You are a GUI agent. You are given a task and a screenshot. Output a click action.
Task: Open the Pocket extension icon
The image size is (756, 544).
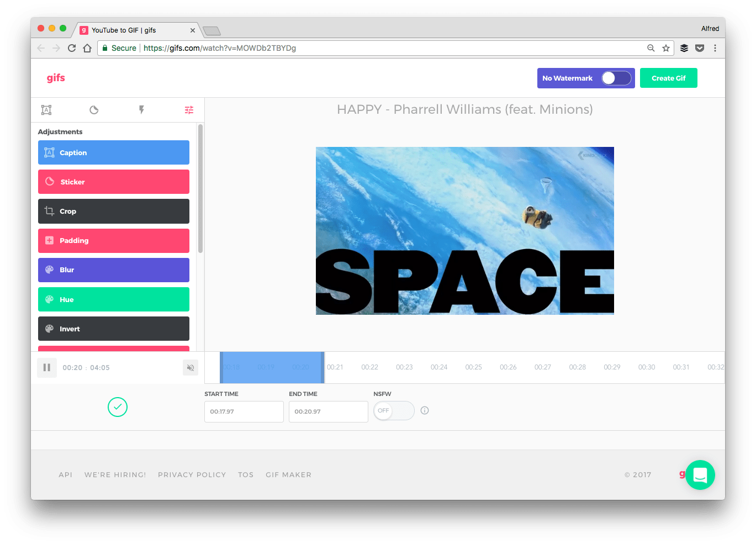tap(700, 48)
